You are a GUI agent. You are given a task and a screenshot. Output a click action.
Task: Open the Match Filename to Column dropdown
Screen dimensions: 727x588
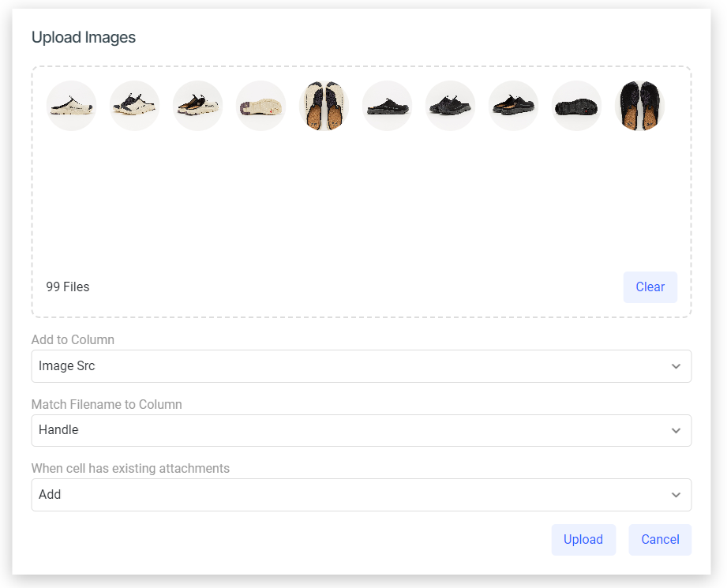tap(362, 430)
